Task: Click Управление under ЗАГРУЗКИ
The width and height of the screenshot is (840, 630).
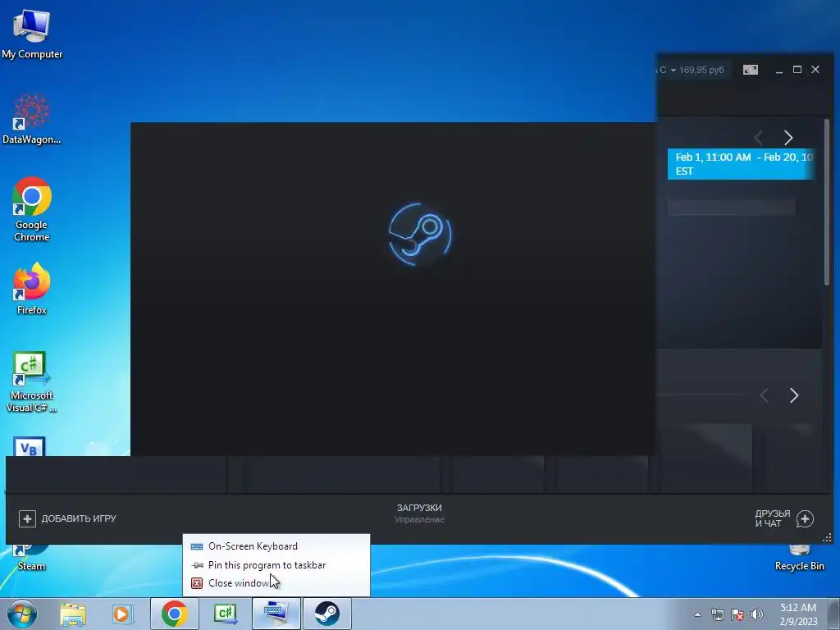Action: click(x=419, y=519)
